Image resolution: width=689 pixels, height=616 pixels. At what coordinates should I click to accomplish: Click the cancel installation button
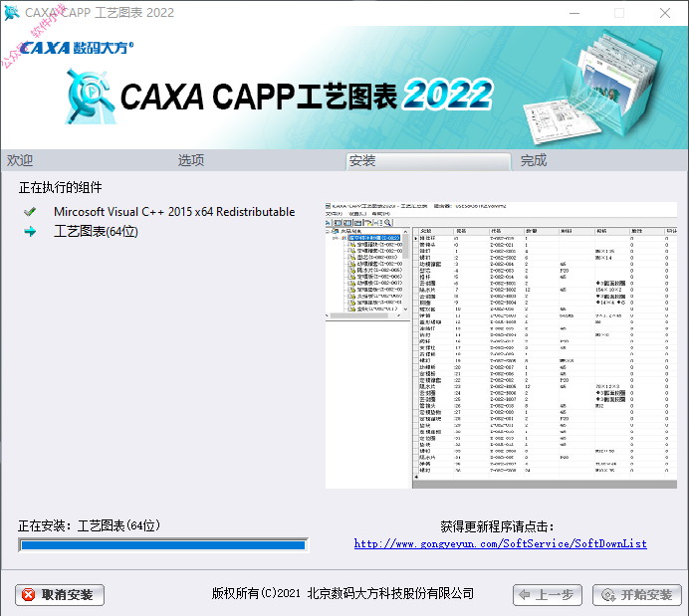(x=60, y=595)
